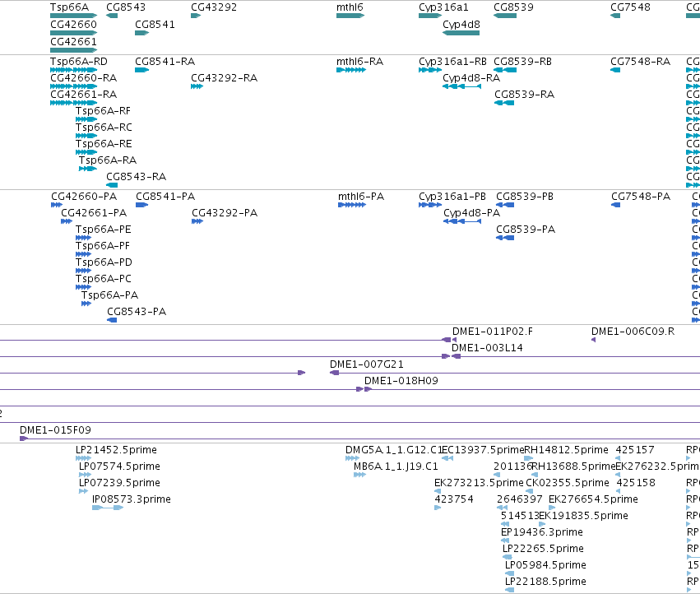Select the CG42661 gene feature
This screenshot has width=700, height=594.
(x=74, y=50)
